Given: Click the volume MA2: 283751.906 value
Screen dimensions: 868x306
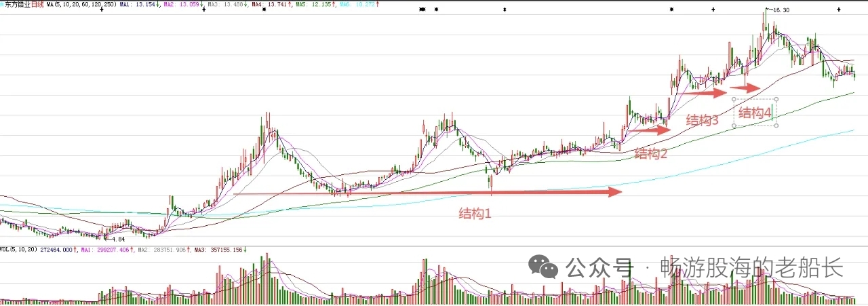Looking at the screenshot, I should (x=163, y=250).
